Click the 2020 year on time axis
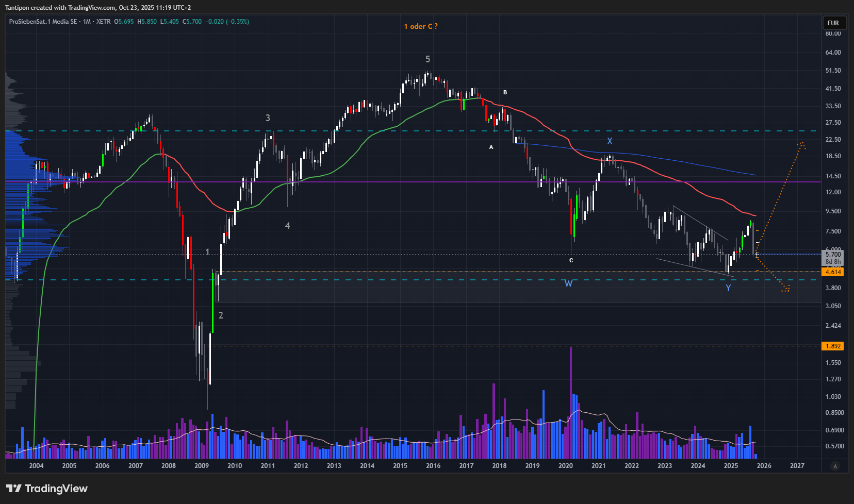854x504 pixels. tap(565, 466)
